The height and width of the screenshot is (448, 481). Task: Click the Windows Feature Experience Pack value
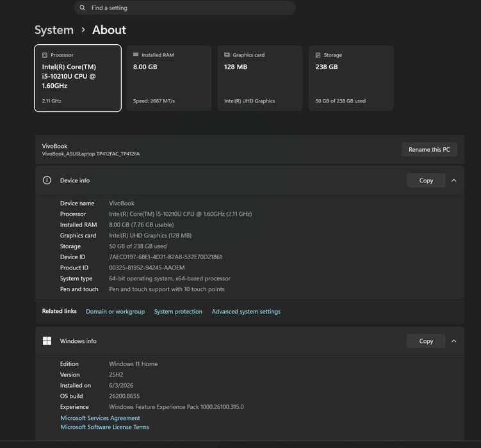click(176, 406)
